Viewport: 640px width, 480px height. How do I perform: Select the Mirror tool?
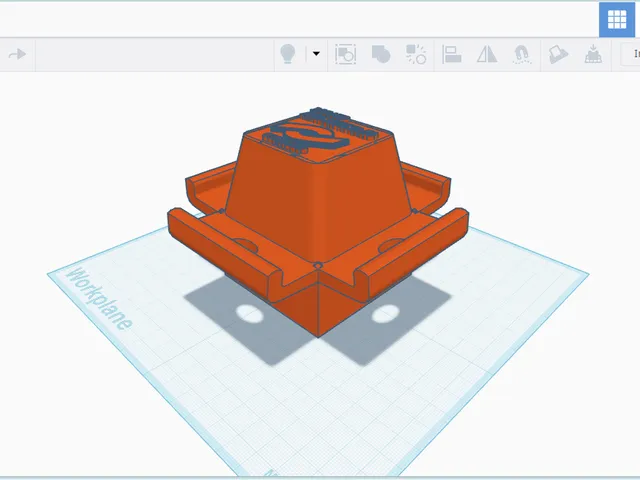(x=487, y=54)
